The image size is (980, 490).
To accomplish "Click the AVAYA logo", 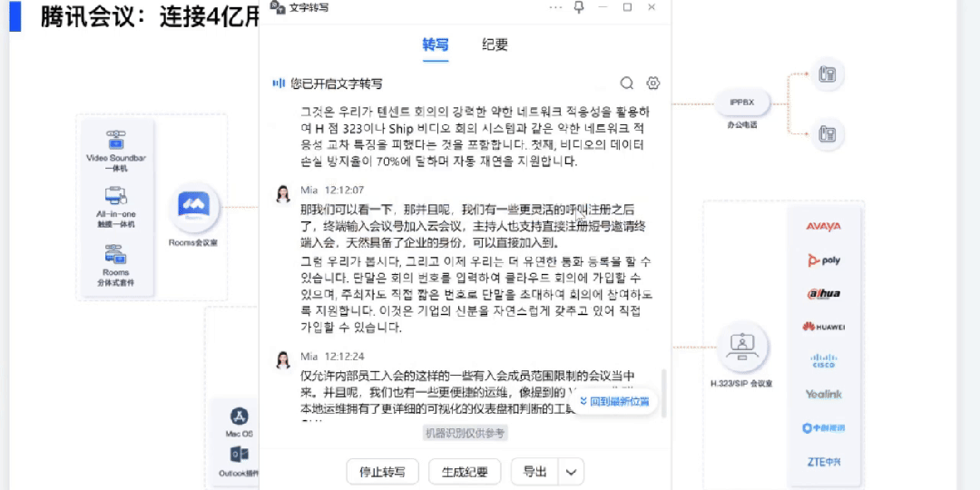I will [824, 226].
